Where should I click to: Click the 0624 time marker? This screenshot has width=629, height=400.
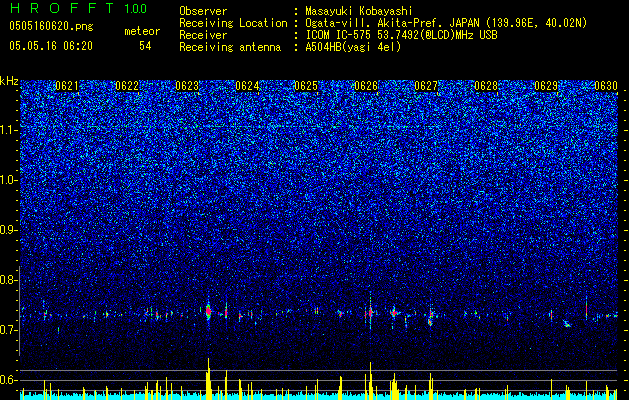[247, 86]
